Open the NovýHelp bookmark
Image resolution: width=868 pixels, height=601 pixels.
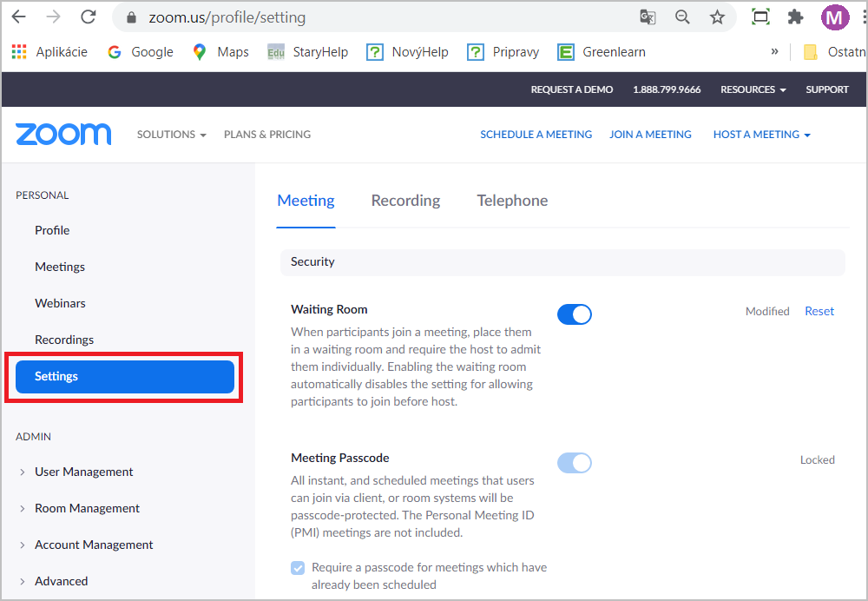407,52
